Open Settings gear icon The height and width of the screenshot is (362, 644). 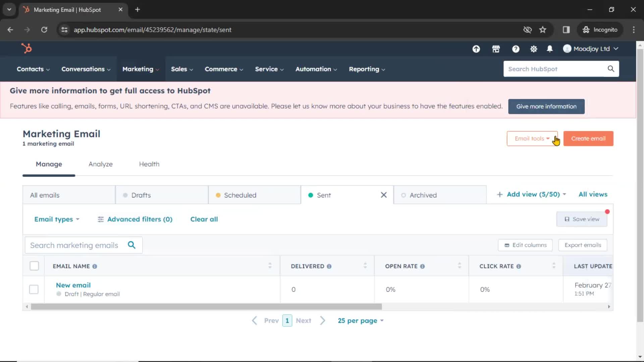coord(533,49)
